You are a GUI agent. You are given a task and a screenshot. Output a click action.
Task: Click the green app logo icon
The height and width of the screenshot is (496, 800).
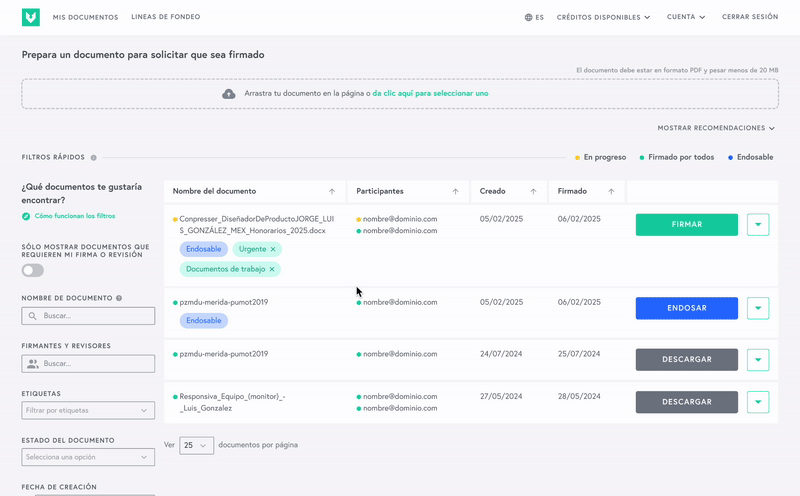click(31, 17)
